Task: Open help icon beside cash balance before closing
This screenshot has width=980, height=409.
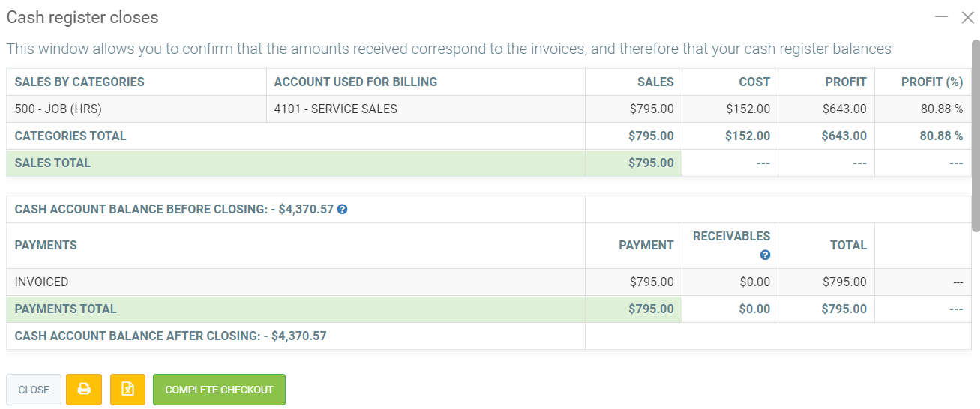Action: point(342,210)
